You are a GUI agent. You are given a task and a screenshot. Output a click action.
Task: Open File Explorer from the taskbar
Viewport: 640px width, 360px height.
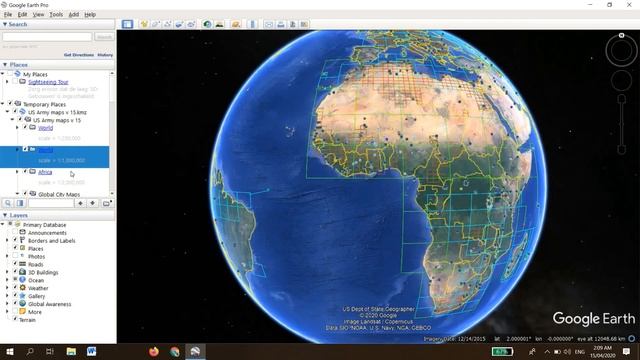[71, 351]
